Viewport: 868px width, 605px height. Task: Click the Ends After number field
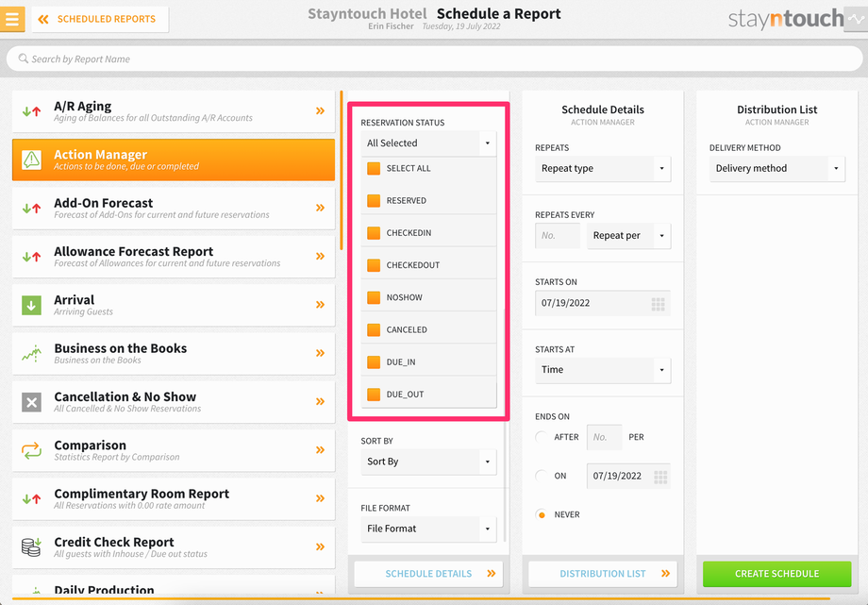[605, 437]
